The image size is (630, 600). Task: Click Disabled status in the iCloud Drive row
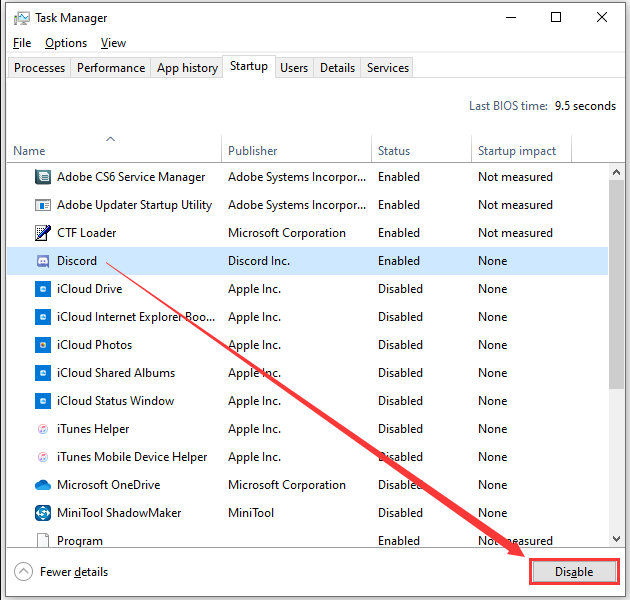(400, 289)
